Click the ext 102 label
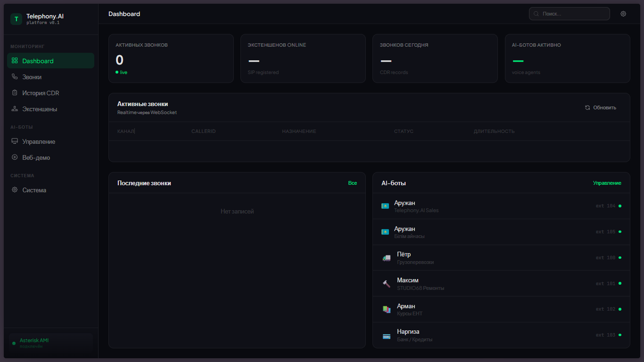644x362 pixels. point(606,309)
